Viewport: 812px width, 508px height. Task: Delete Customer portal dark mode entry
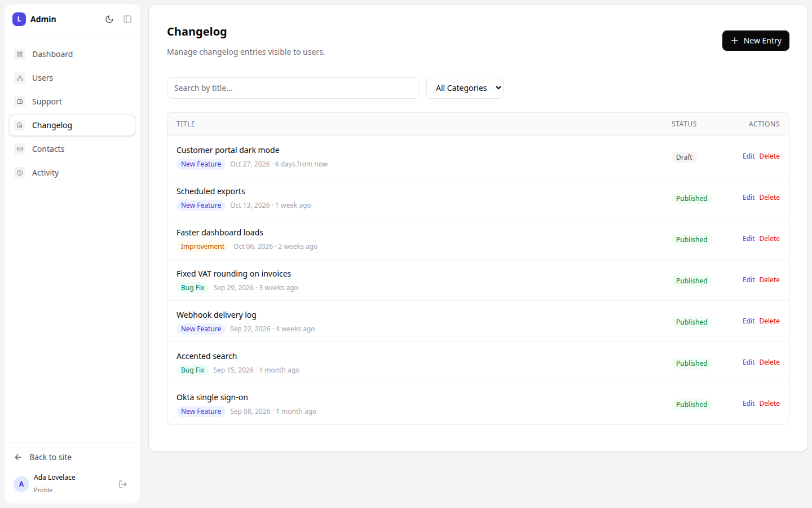[769, 156]
